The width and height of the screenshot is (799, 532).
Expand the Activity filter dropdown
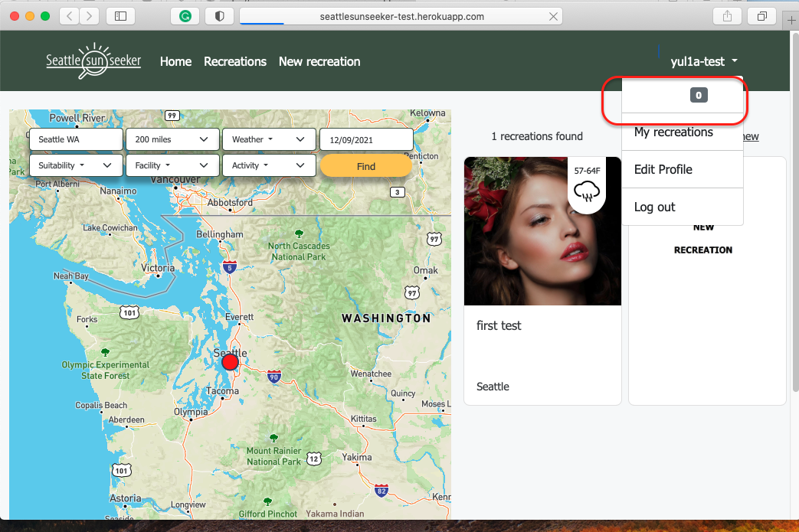coord(269,165)
